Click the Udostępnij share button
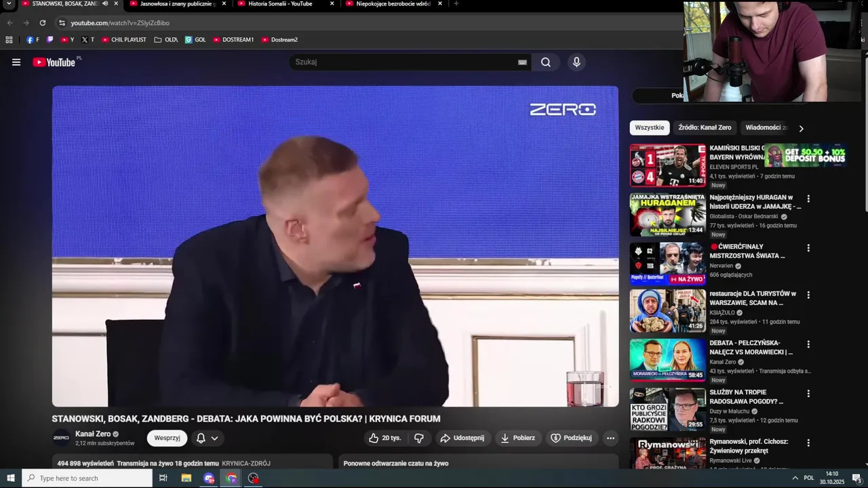 tap(462, 438)
